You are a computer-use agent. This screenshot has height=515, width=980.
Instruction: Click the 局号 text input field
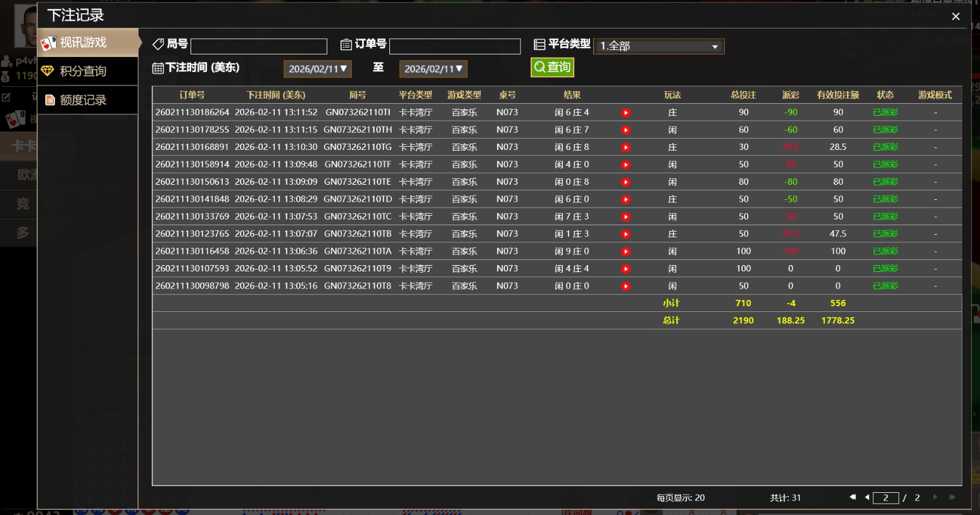click(258, 46)
